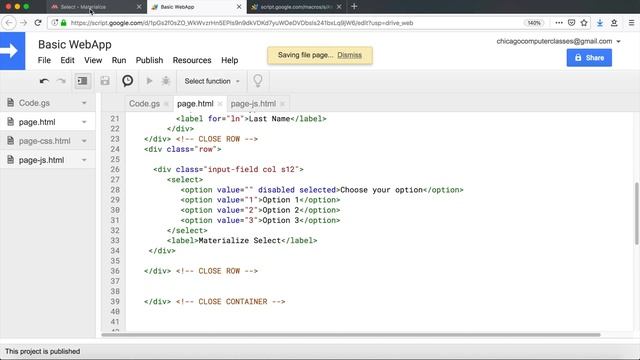Click the 'This project is published' status text
The width and height of the screenshot is (640, 360).
coord(42,351)
